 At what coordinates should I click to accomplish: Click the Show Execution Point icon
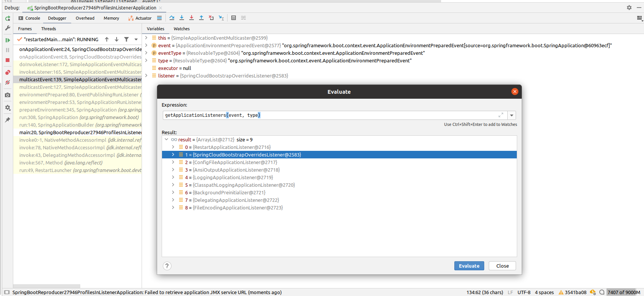(x=159, y=18)
